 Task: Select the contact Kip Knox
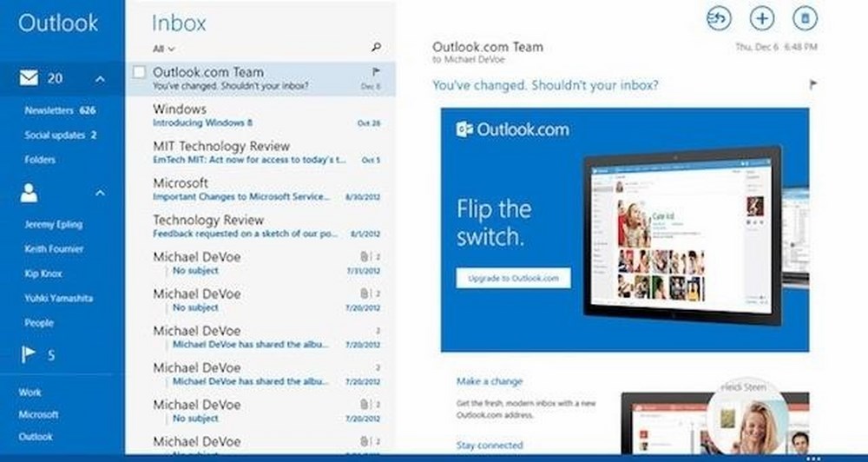43,274
